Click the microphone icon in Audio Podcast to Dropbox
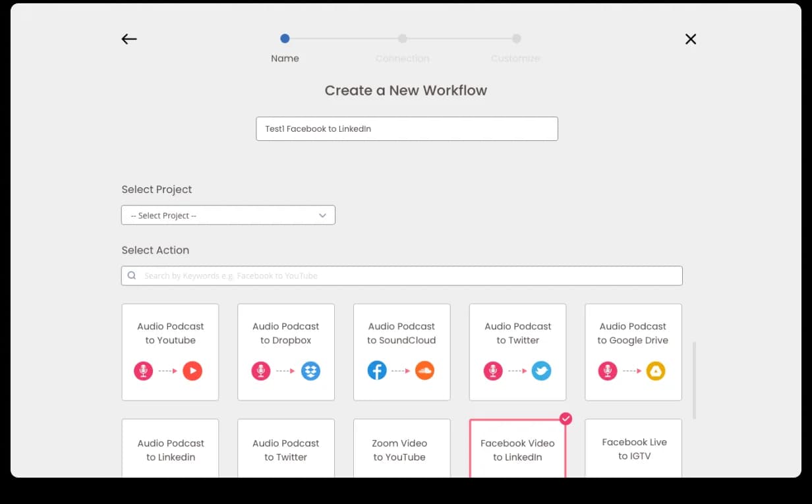Screen dimensions: 812x504 click(x=261, y=371)
